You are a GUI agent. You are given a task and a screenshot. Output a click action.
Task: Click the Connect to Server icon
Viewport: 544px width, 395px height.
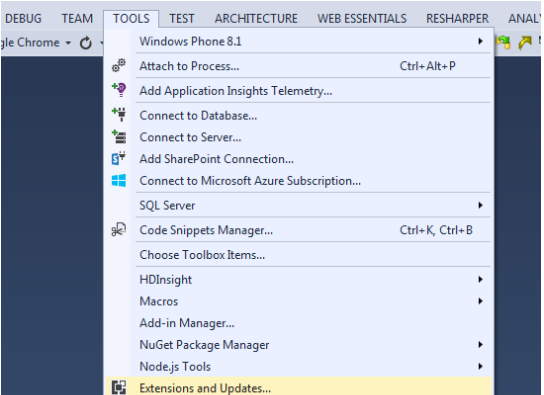click(x=119, y=137)
